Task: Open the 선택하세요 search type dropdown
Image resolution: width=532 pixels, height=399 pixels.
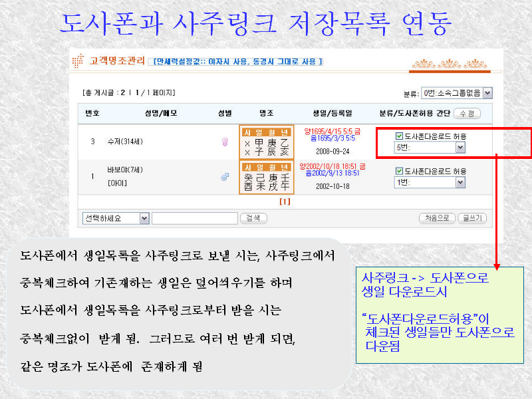Action: 116,218
